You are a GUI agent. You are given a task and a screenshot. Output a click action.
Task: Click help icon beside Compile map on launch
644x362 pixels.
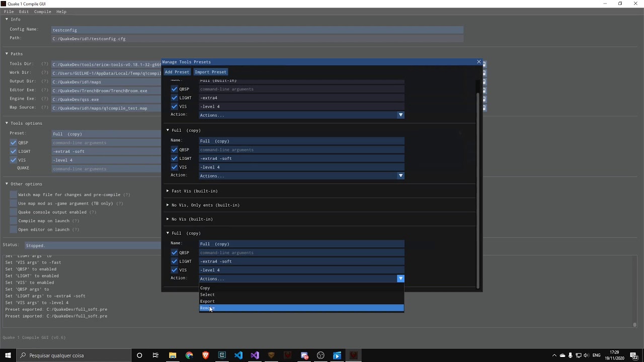tap(75, 221)
